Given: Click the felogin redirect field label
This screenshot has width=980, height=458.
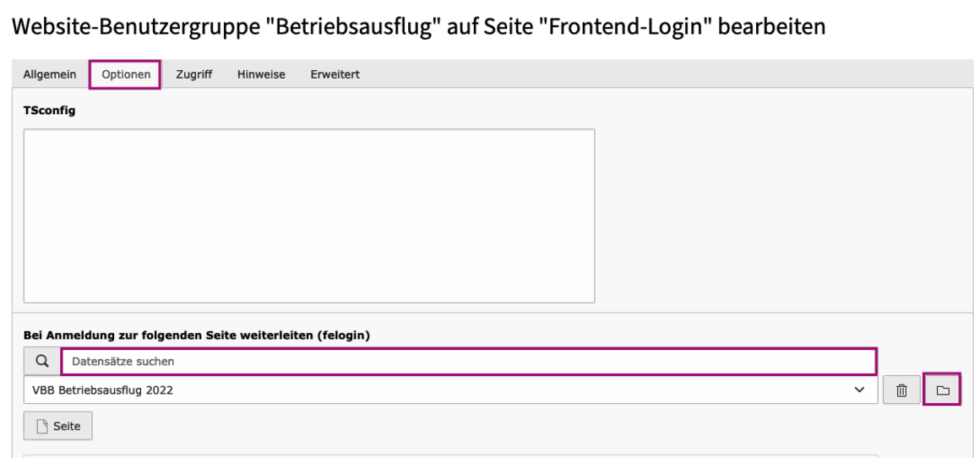Looking at the screenshot, I should [x=197, y=335].
